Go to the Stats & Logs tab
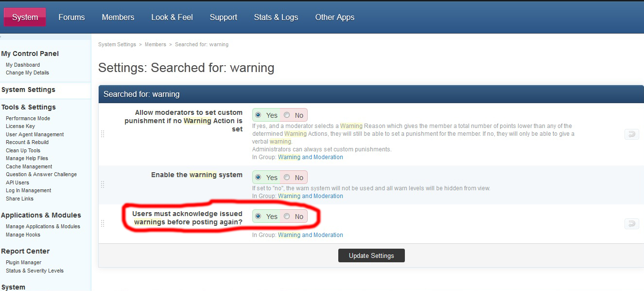This screenshot has width=644, height=291. pos(276,17)
